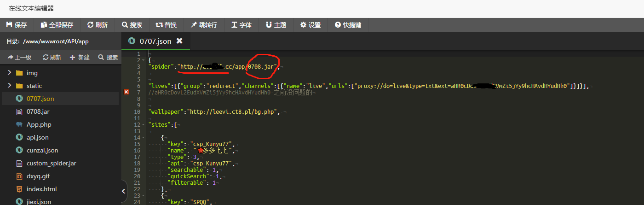This screenshot has width=644, height=205.
Task: Click Save All (全部保存) in toolbar
Action: pos(57,25)
